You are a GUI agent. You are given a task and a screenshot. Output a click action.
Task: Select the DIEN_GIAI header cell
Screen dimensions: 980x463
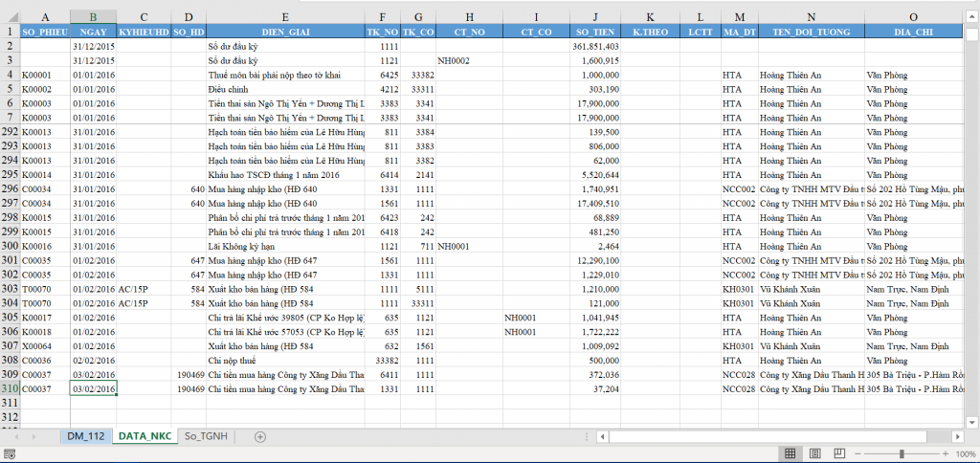285,32
